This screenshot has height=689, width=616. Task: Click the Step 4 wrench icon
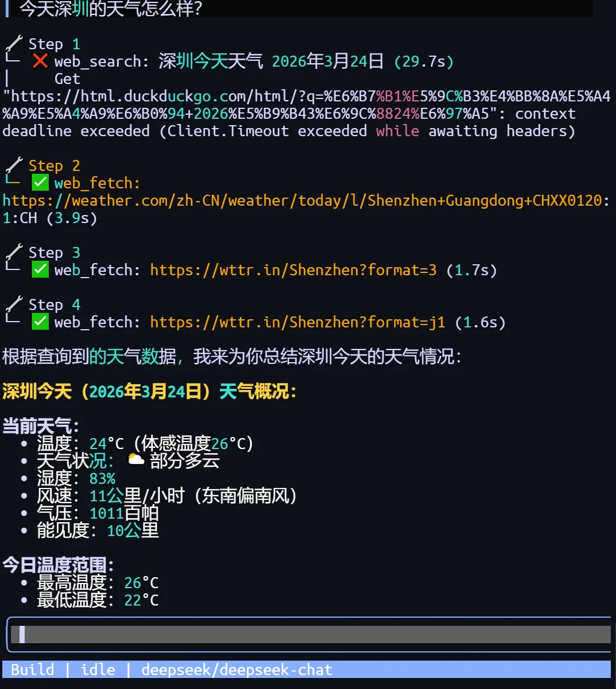tap(14, 304)
